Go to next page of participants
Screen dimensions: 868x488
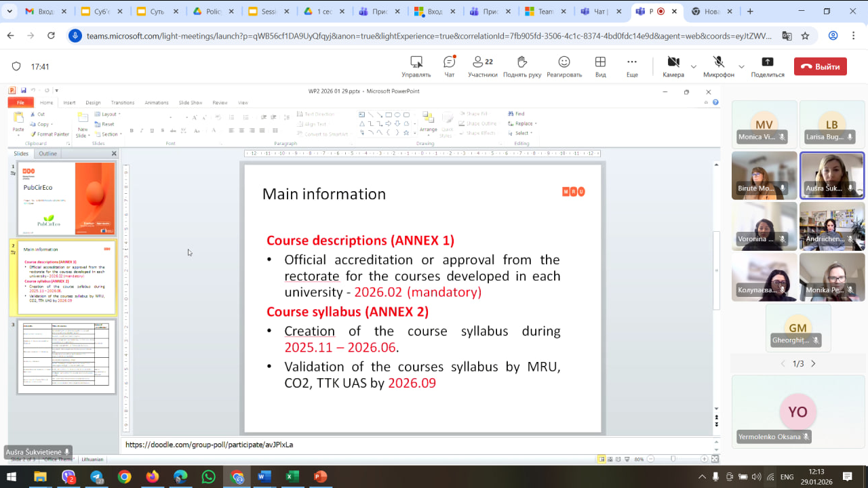tap(814, 364)
